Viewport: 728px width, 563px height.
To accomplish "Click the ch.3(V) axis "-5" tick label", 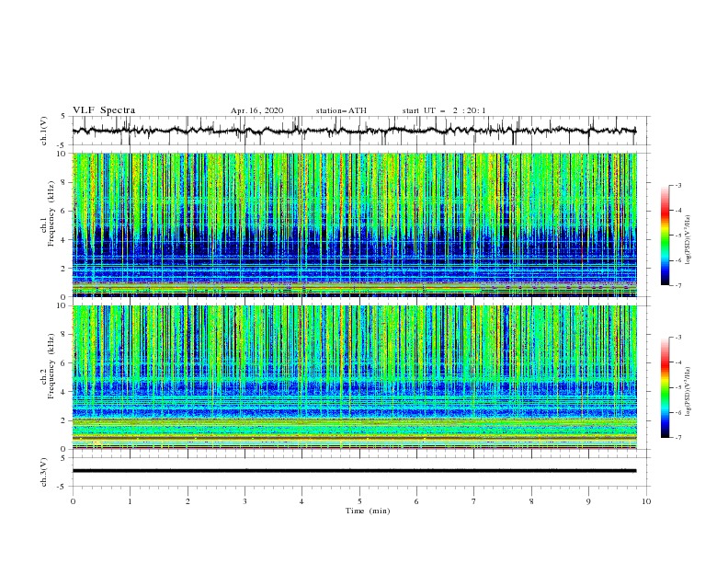I will tap(63, 487).
